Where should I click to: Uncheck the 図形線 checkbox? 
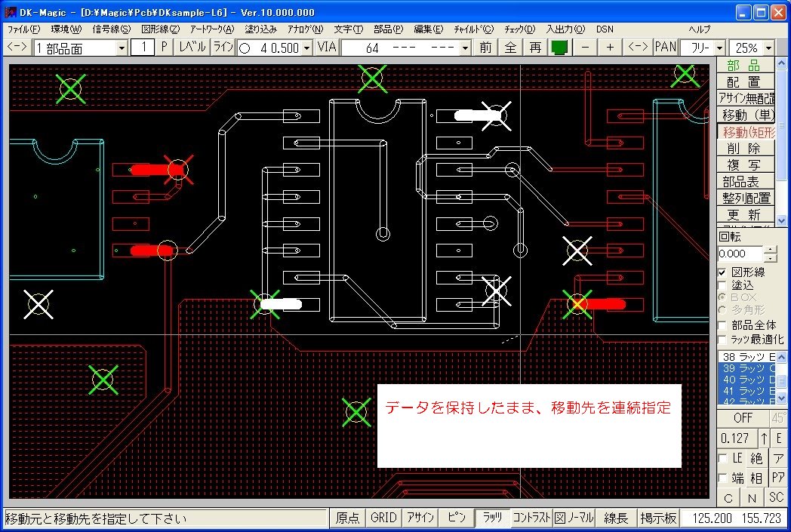pyautogui.click(x=722, y=272)
